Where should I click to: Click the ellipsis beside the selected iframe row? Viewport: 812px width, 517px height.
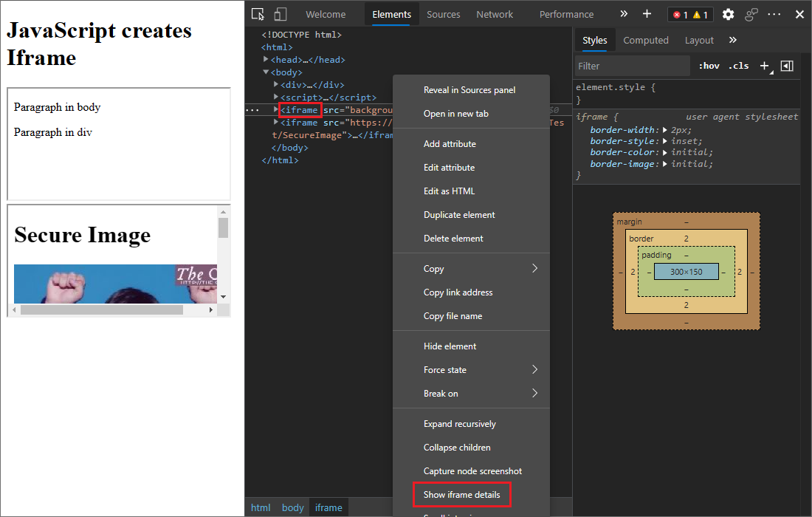coord(252,110)
